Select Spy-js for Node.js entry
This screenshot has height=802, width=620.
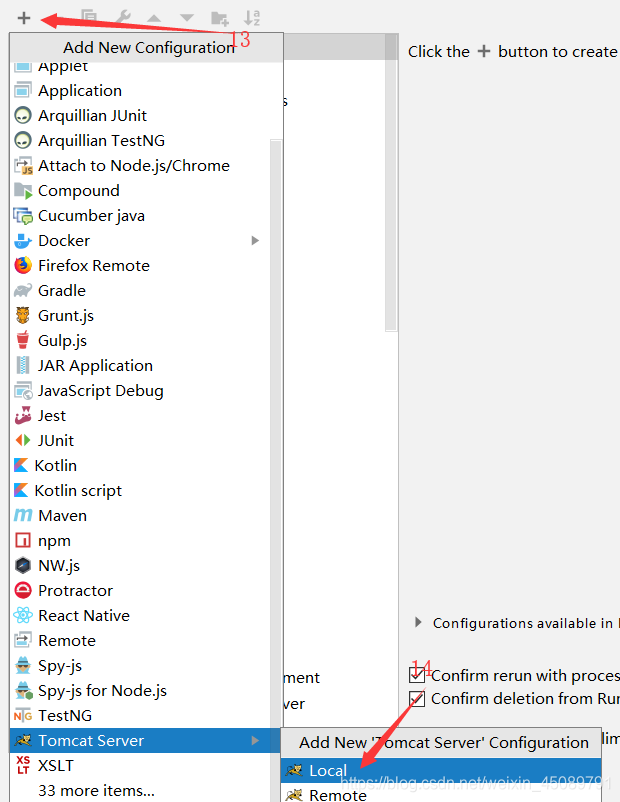(x=141, y=691)
